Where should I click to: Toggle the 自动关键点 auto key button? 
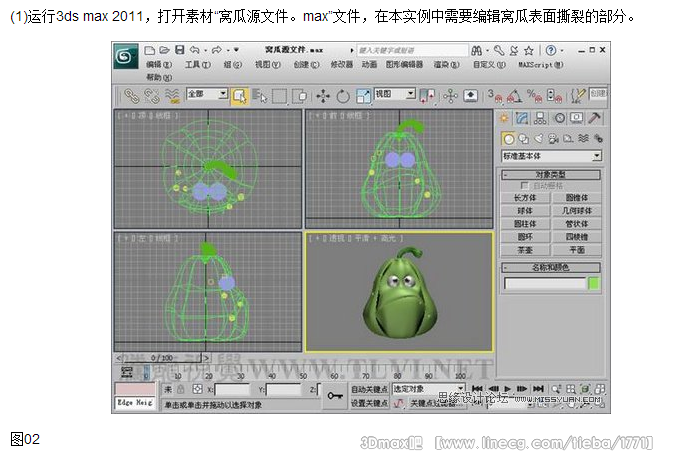[x=370, y=389]
